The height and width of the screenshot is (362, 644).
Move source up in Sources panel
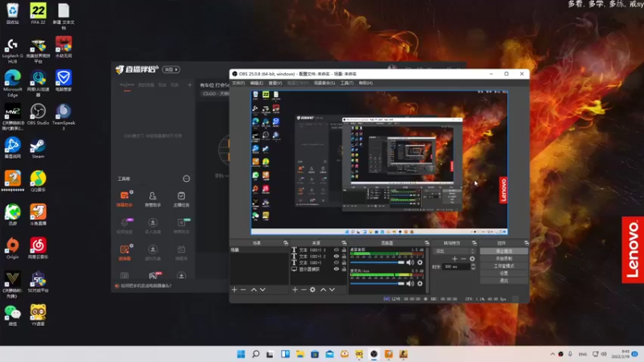(x=324, y=290)
